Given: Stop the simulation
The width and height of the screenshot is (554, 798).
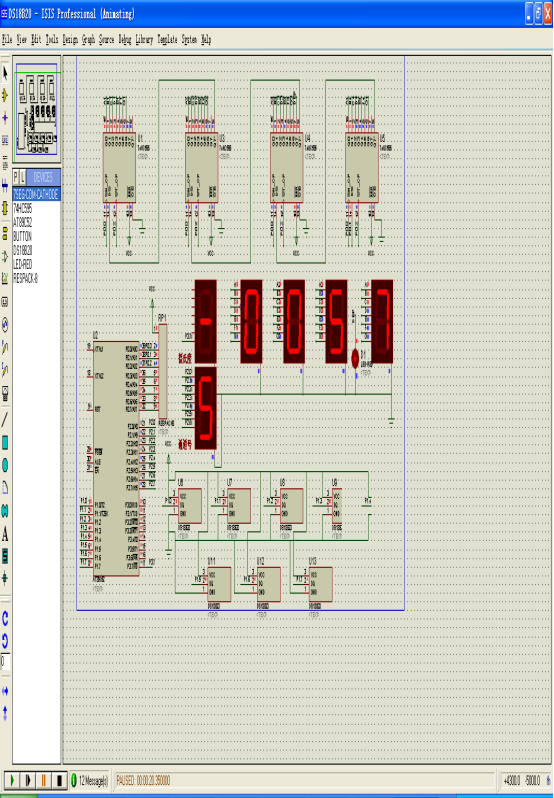Looking at the screenshot, I should click(x=60, y=780).
